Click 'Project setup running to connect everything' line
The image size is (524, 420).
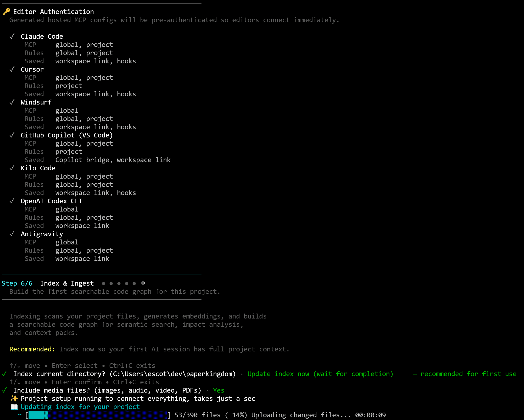point(138,399)
